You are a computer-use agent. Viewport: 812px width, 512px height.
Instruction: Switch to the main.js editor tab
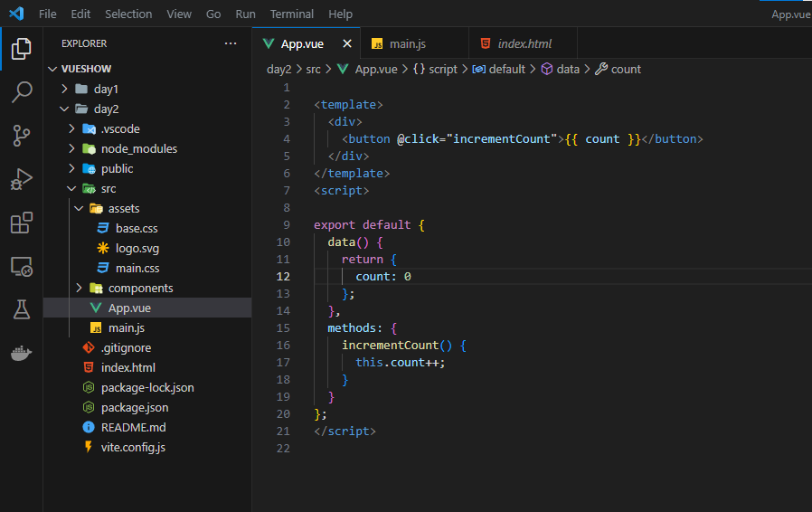[x=414, y=43]
